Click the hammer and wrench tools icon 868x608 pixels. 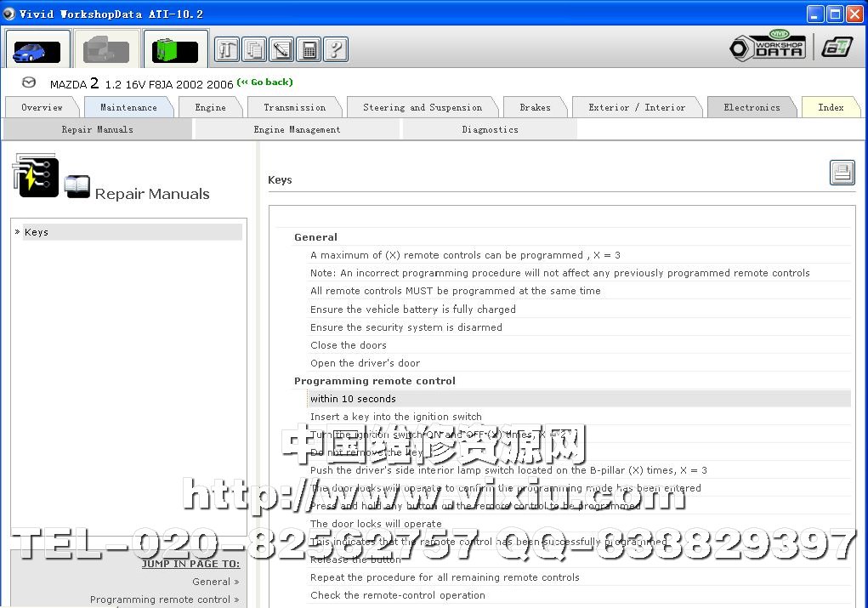227,49
